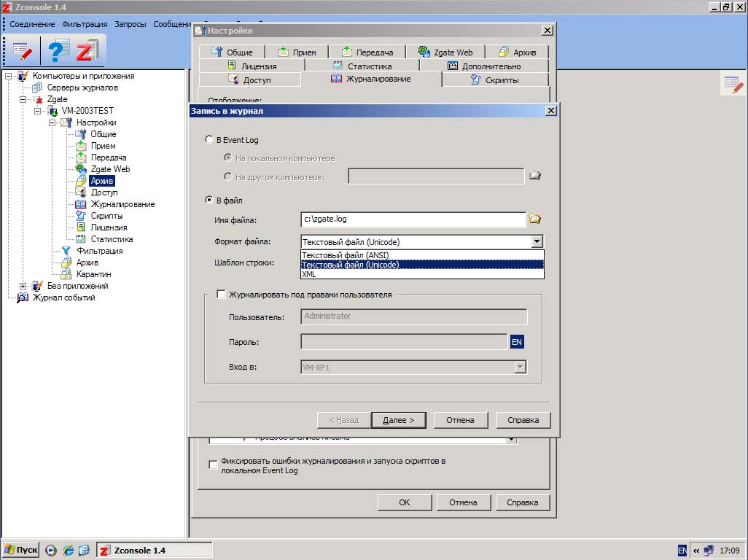Click the Журнал событий tree icon
The height and width of the screenshot is (560, 748).
pos(23,297)
